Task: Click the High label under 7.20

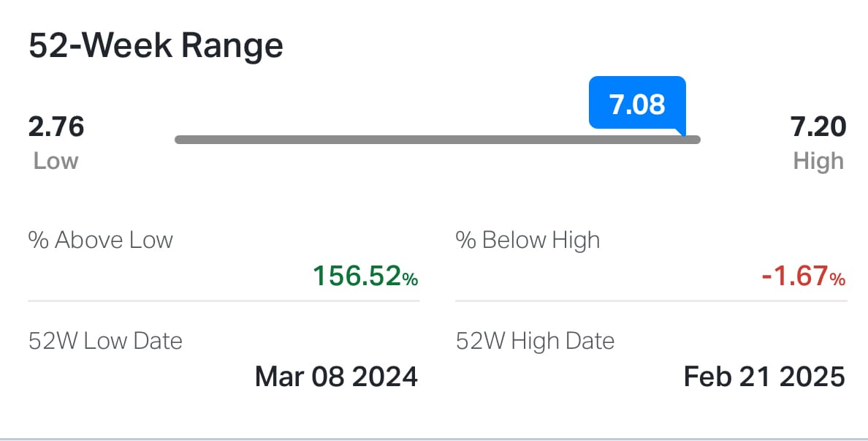Action: pyautogui.click(x=818, y=161)
